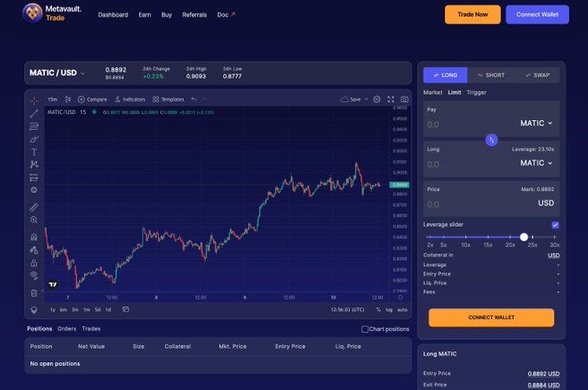Toggle percent scale on chart
The image size is (588, 390).
tap(378, 310)
